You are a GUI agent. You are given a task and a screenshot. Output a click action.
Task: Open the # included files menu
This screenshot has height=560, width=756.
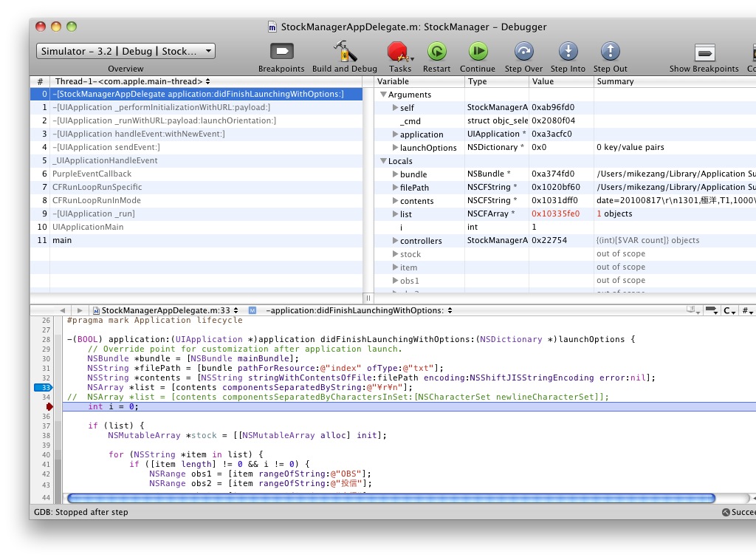coord(747,310)
